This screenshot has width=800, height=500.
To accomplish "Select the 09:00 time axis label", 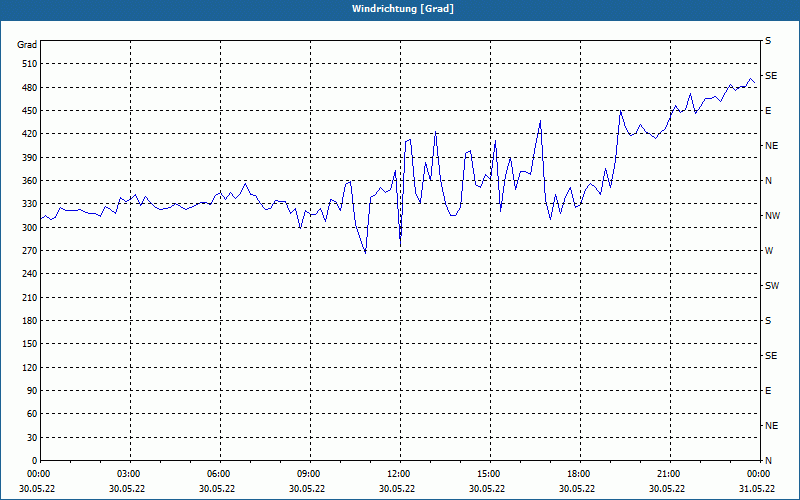I will (308, 474).
